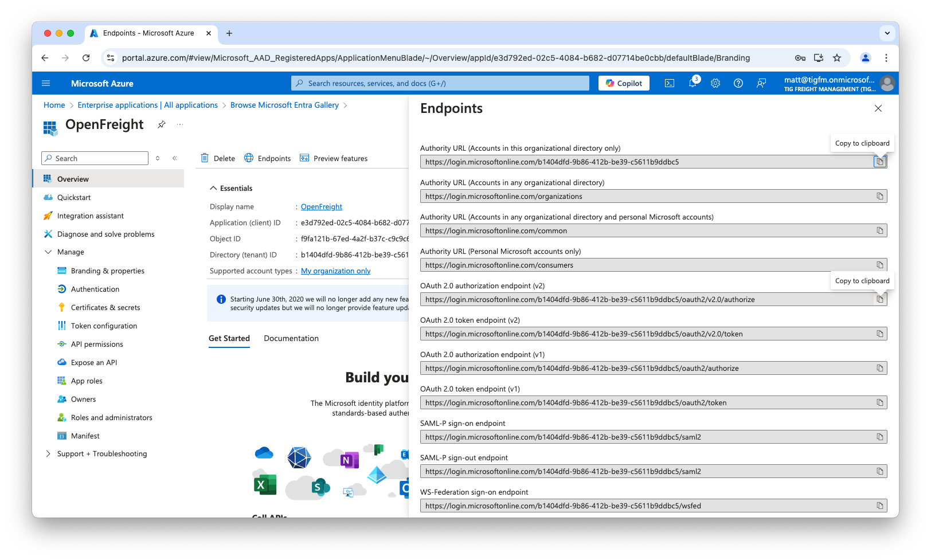
Task: Copy OAuth 2.0 authorization endpoint (v2)
Action: pyautogui.click(x=879, y=299)
